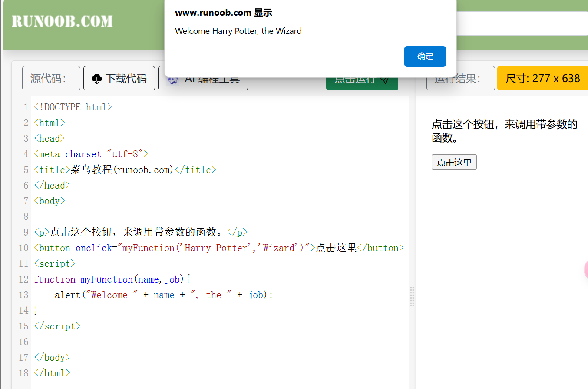Click the button onclick myFunction code line
The width and height of the screenshot is (588, 389).
coord(218,248)
